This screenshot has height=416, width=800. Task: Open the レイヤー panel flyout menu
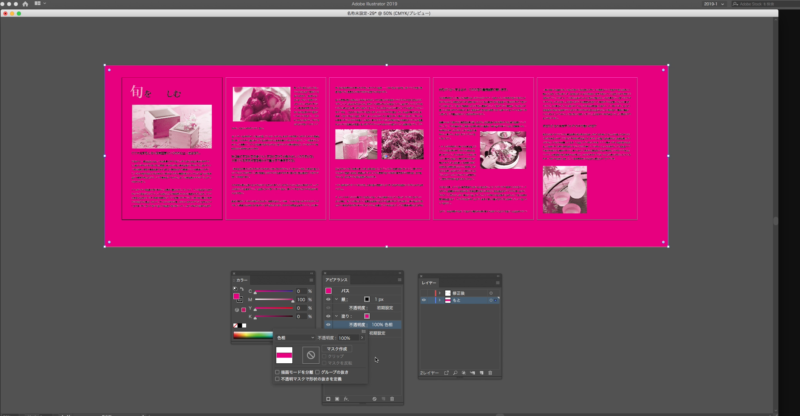point(497,283)
